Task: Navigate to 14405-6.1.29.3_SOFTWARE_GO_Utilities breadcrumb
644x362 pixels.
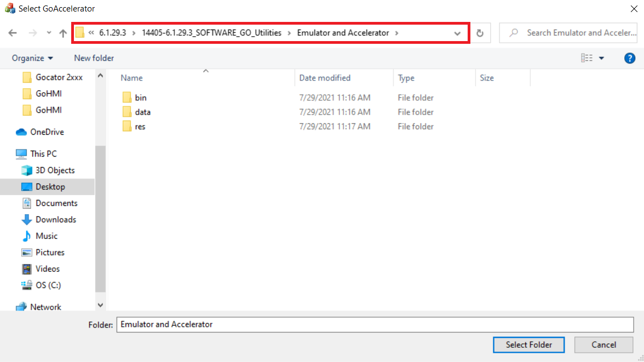Action: [211, 33]
